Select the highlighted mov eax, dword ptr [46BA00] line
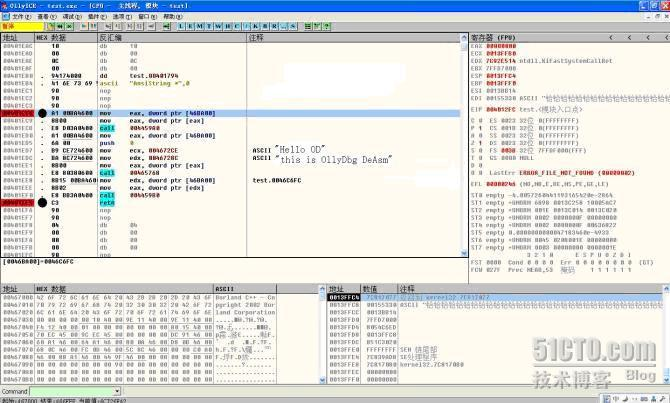 click(230, 113)
